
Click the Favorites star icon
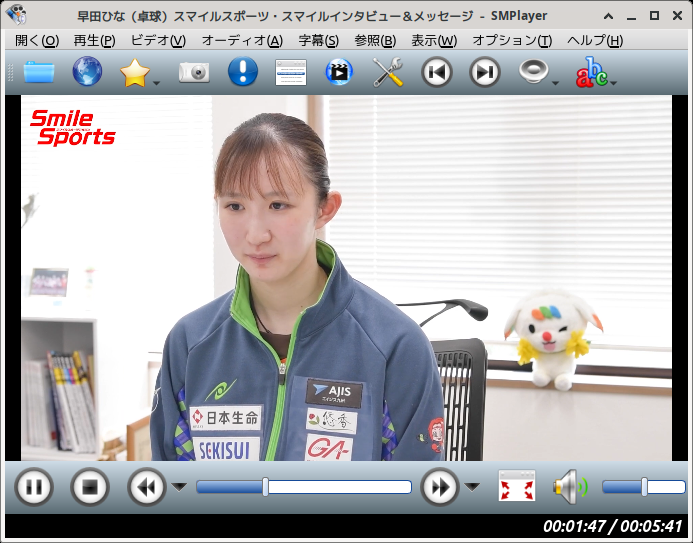click(134, 72)
